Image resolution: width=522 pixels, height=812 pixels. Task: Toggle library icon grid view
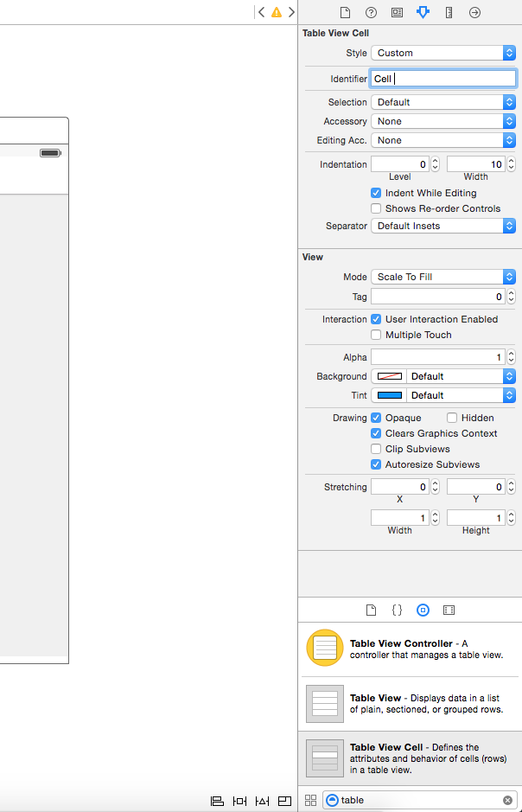311,801
